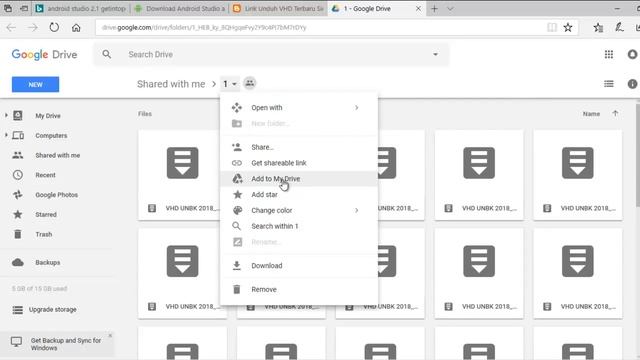
Task: Click the Google Drive logo
Action: point(44,55)
